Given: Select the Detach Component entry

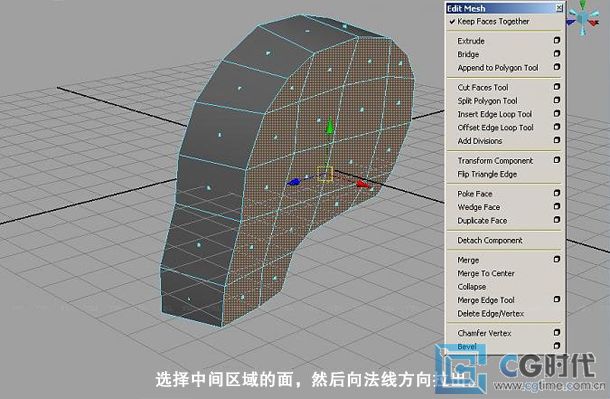Looking at the screenshot, I should tap(490, 240).
